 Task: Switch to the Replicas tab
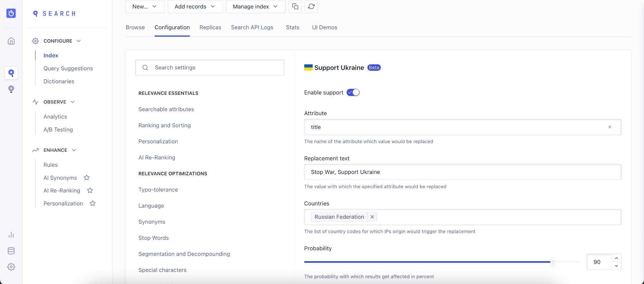point(210,27)
